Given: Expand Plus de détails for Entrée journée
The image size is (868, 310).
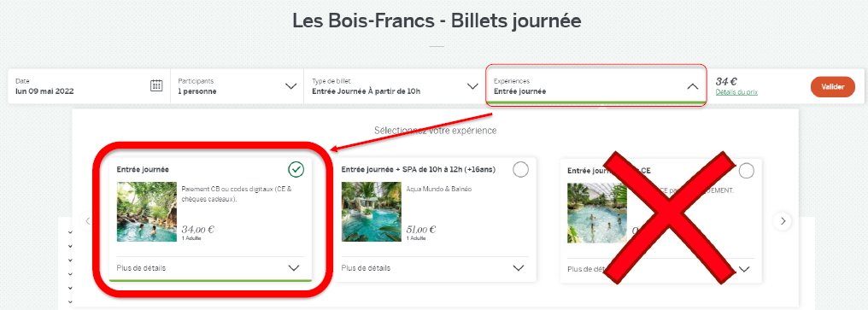Looking at the screenshot, I should click(x=210, y=268).
